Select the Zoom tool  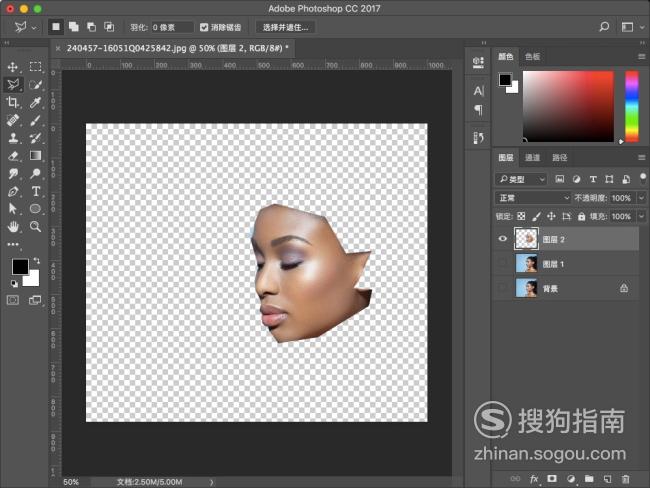click(35, 226)
